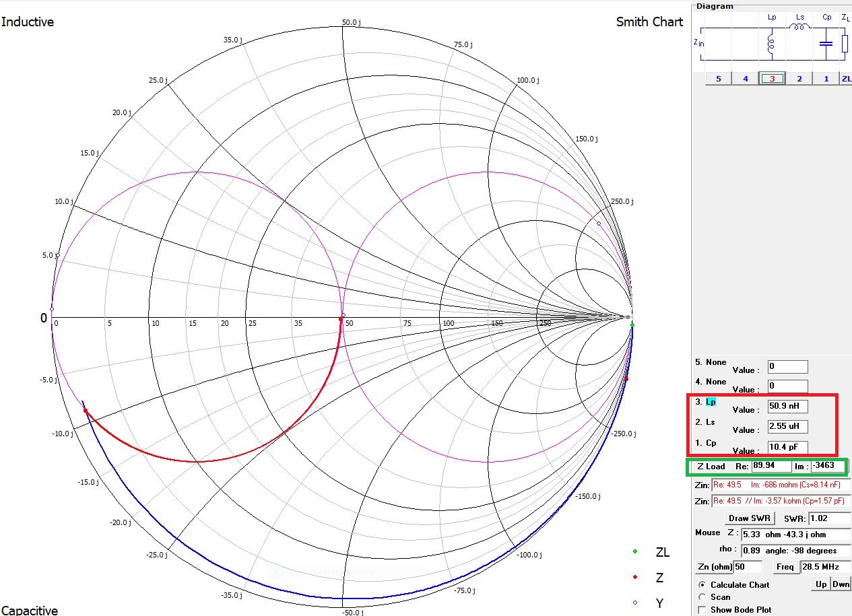This screenshot has width=852, height=616.
Task: Click the -100.0 j reactance label
Action: coord(528,555)
